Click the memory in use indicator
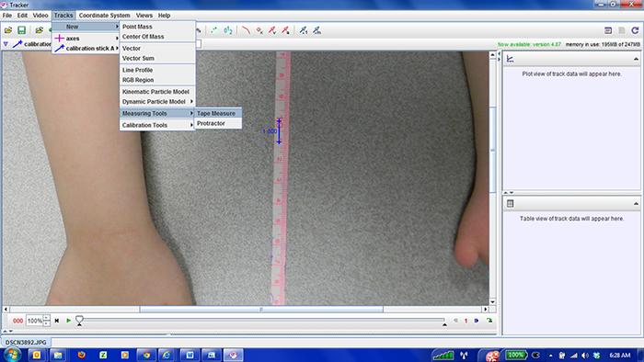The image size is (644, 362). pyautogui.click(x=603, y=44)
